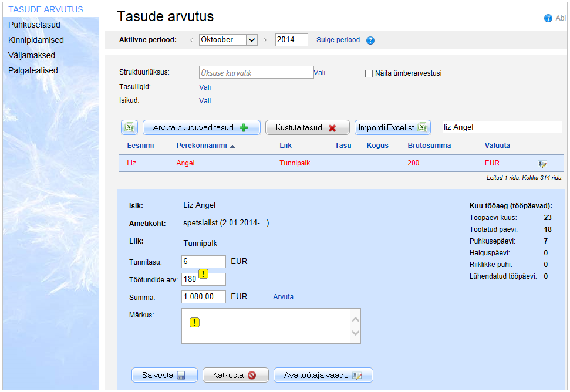Sort by Perekonnanimi column header
The image size is (570, 392).
(200, 146)
